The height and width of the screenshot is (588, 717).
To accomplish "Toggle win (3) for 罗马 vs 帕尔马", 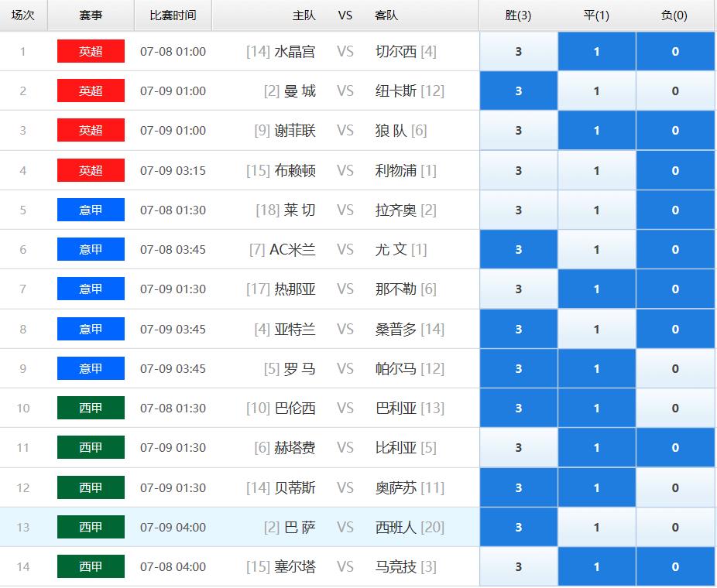I will tap(519, 368).
